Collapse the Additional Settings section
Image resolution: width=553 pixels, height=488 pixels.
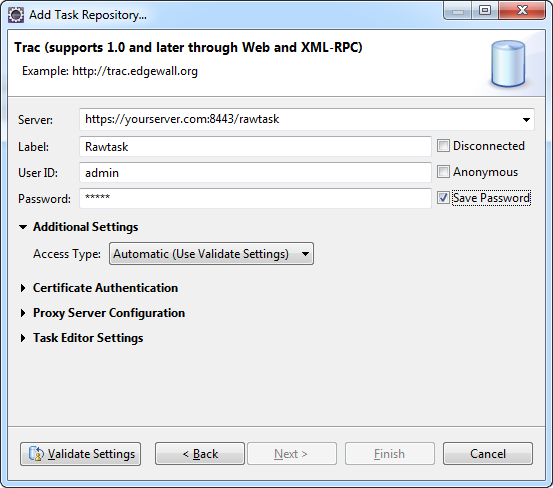23,227
